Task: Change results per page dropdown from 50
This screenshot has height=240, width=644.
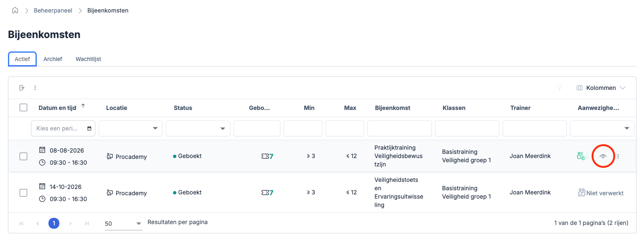Action: 123,224
